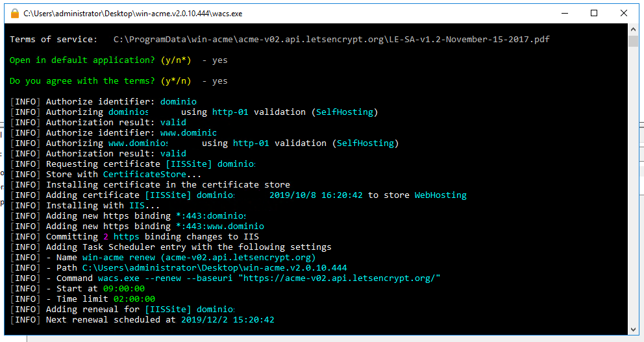Maximize the wacs.exe console window
The height and width of the screenshot is (342, 644).
[x=594, y=14]
